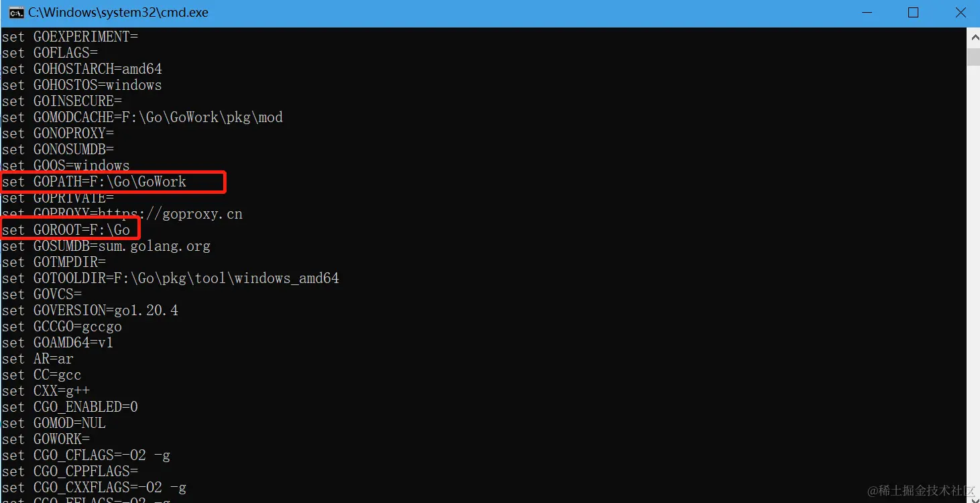
Task: Click the line set GOPRIVATE=
Action: (58, 198)
